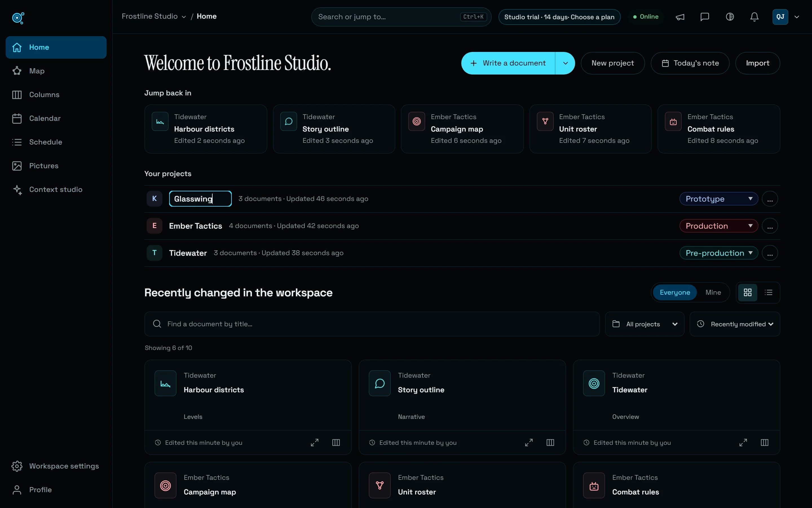Open Today's note
The width and height of the screenshot is (812, 508).
[690, 63]
